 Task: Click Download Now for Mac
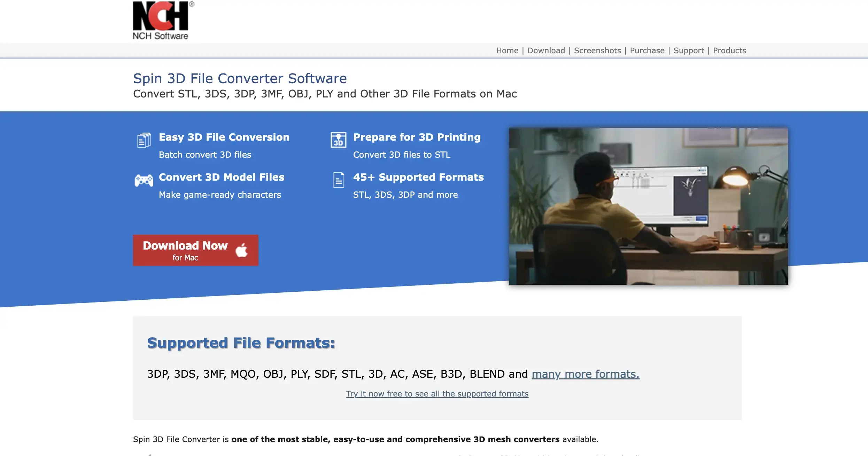click(x=195, y=250)
